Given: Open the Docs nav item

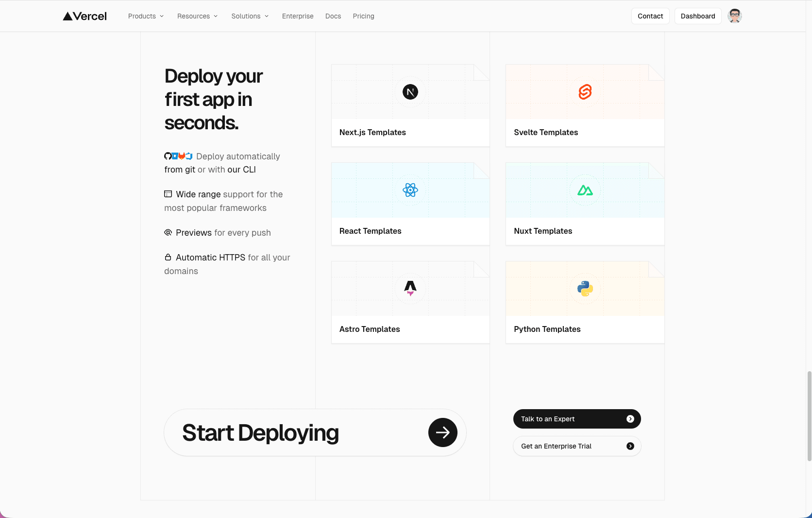Looking at the screenshot, I should (333, 16).
